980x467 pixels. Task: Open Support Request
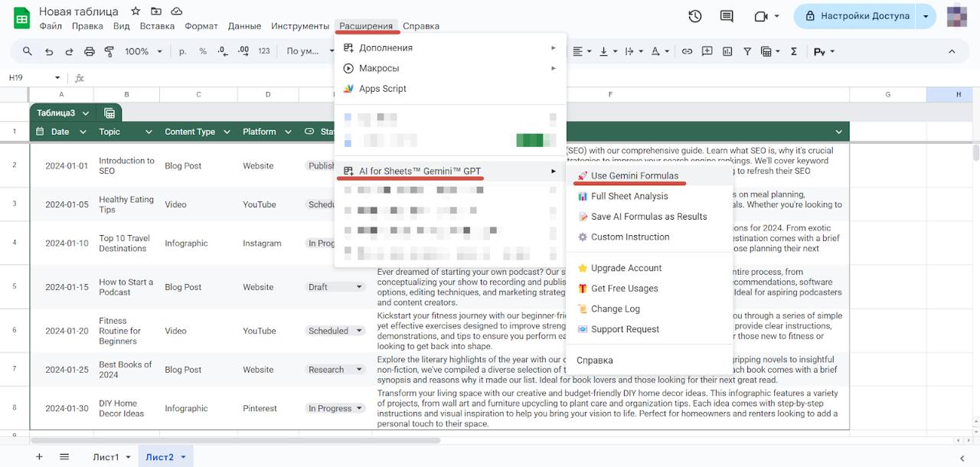tap(649, 329)
